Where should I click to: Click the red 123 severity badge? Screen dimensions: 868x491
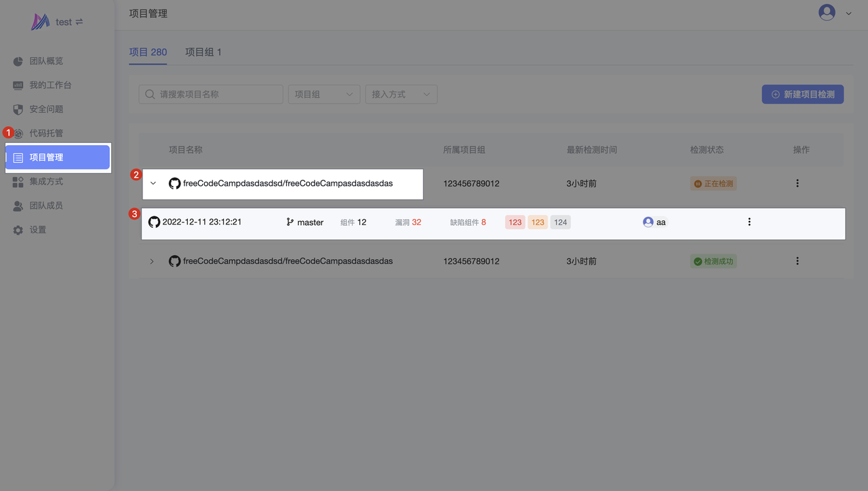515,222
